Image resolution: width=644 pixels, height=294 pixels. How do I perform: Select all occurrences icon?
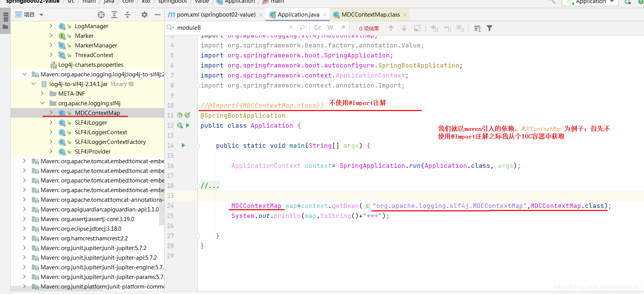[460, 28]
